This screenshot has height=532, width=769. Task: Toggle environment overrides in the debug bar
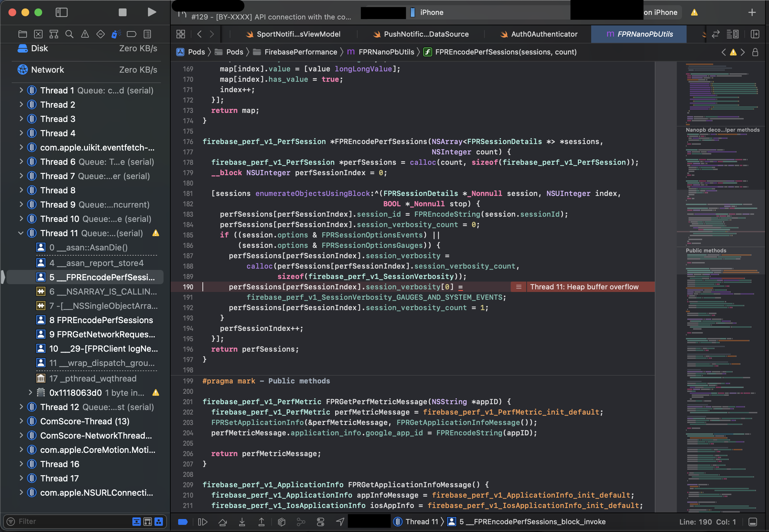click(x=320, y=522)
